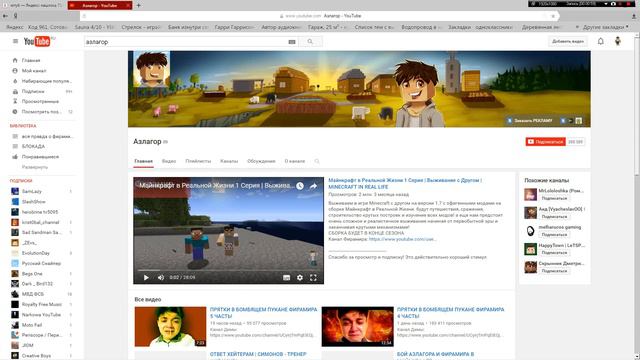
Task: Click the YouTube logo
Action: pos(37,41)
